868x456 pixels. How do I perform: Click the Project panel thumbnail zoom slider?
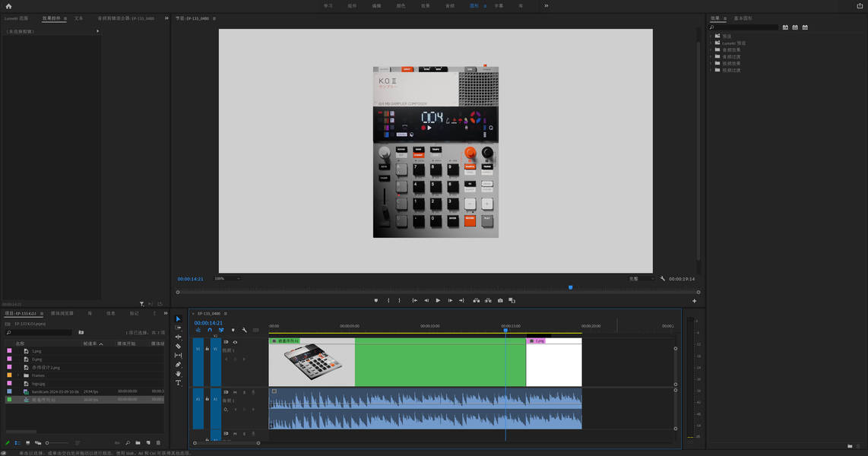pyautogui.click(x=55, y=443)
